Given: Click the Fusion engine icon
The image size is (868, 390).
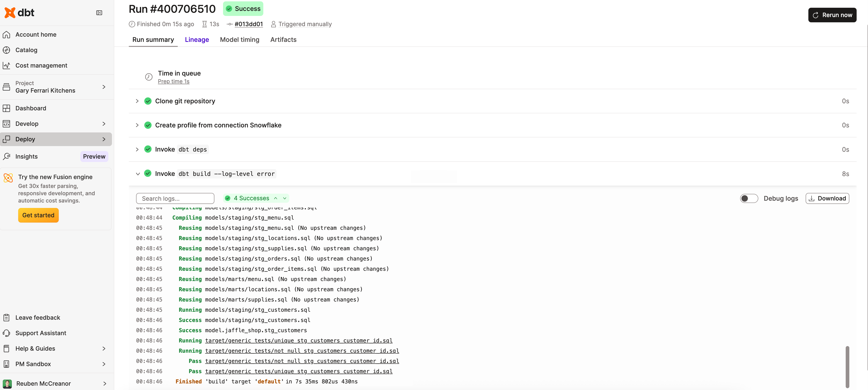Looking at the screenshot, I should 8,178.
